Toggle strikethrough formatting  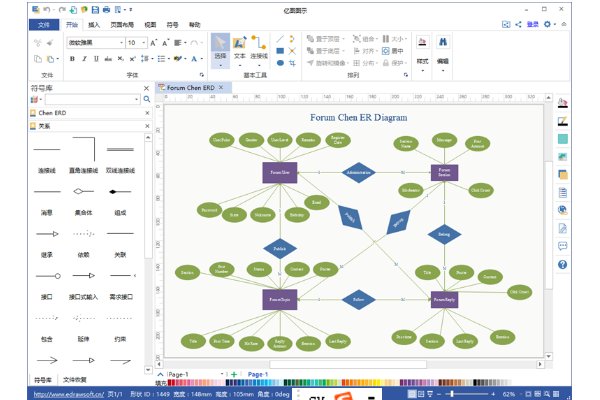[x=108, y=59]
